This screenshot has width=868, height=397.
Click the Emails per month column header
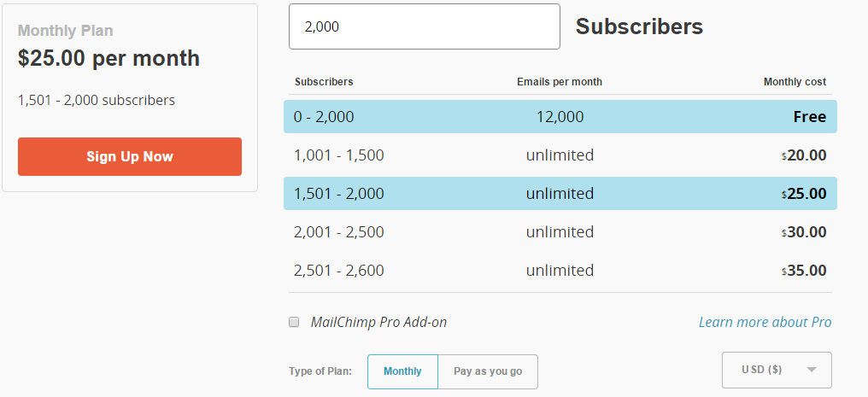pyautogui.click(x=560, y=82)
